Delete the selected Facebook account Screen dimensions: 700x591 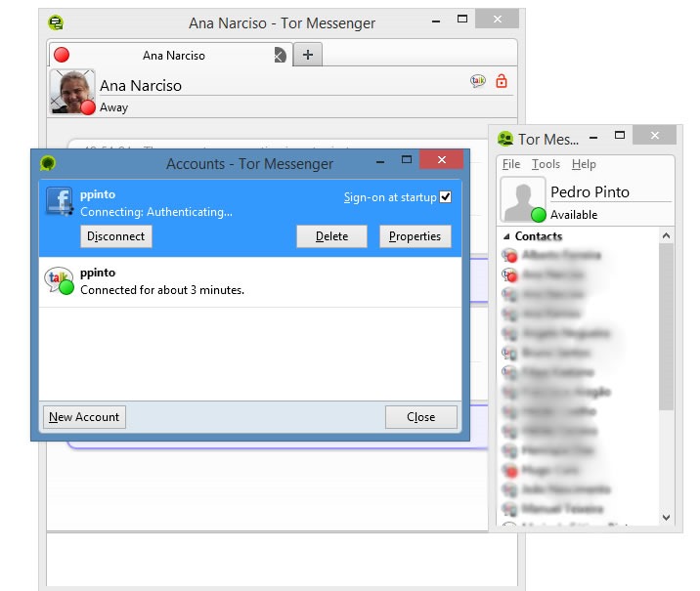pyautogui.click(x=331, y=236)
